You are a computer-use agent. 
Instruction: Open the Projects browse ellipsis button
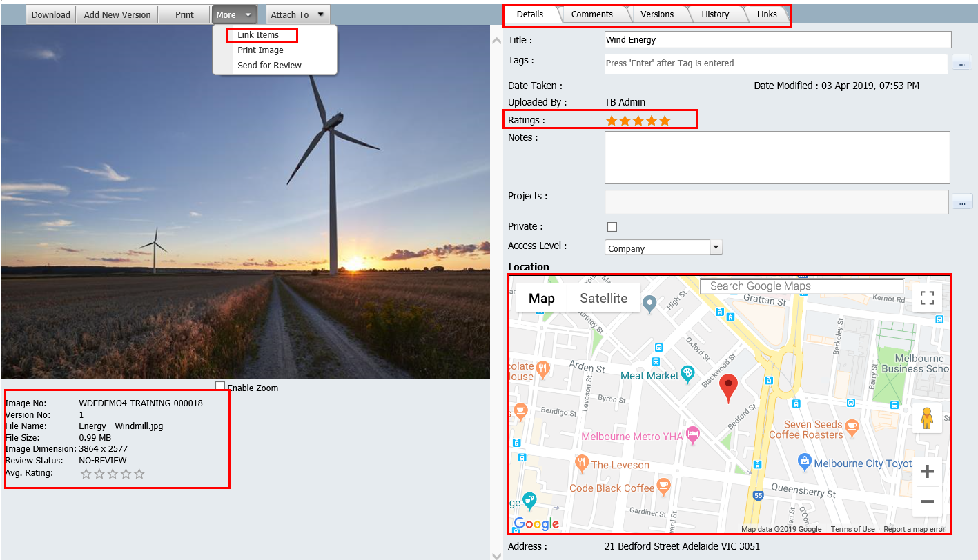pos(962,201)
